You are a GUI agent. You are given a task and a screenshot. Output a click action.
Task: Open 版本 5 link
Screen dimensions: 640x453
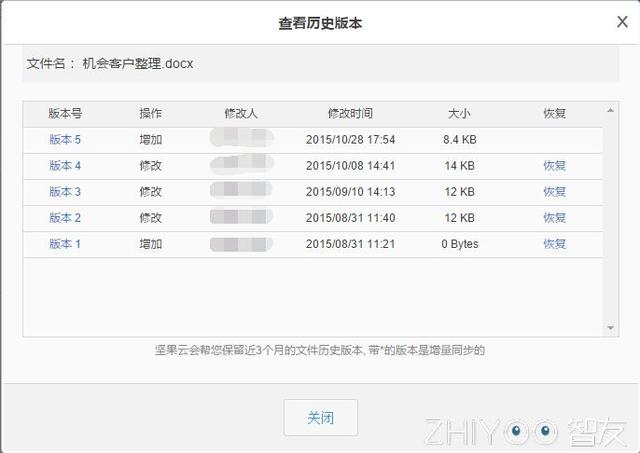pyautogui.click(x=65, y=140)
